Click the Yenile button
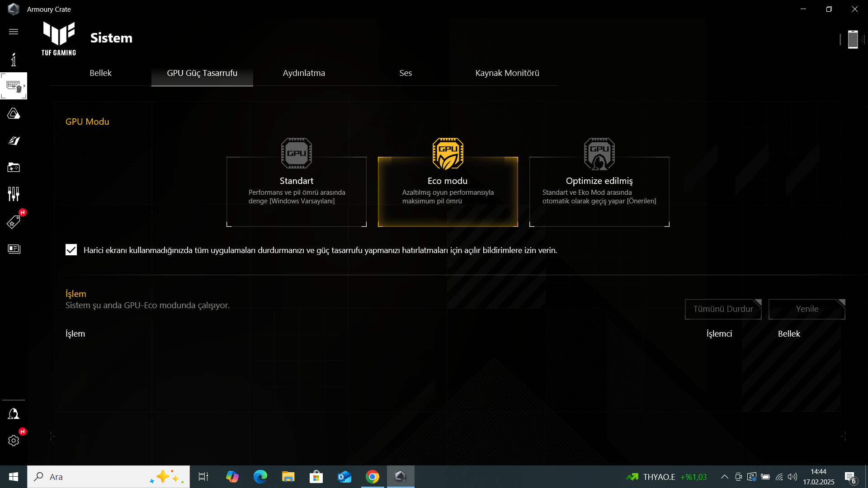The height and width of the screenshot is (488, 868). coord(807,309)
